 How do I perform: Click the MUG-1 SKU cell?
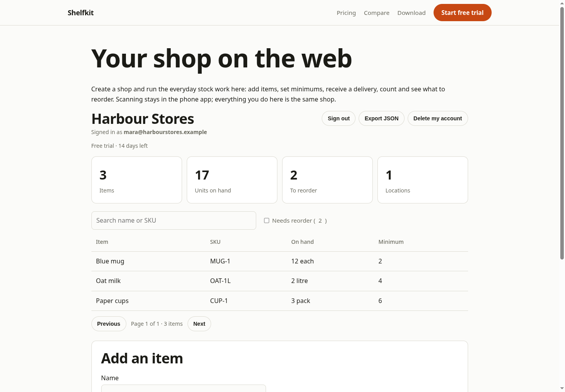[220, 261]
